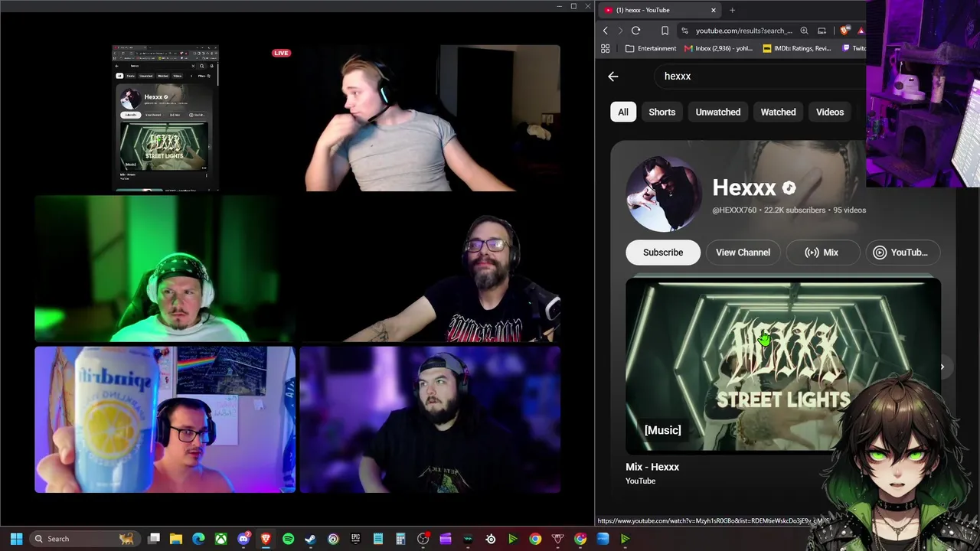Open a new browser tab
The width and height of the screenshot is (980, 551).
tap(732, 10)
